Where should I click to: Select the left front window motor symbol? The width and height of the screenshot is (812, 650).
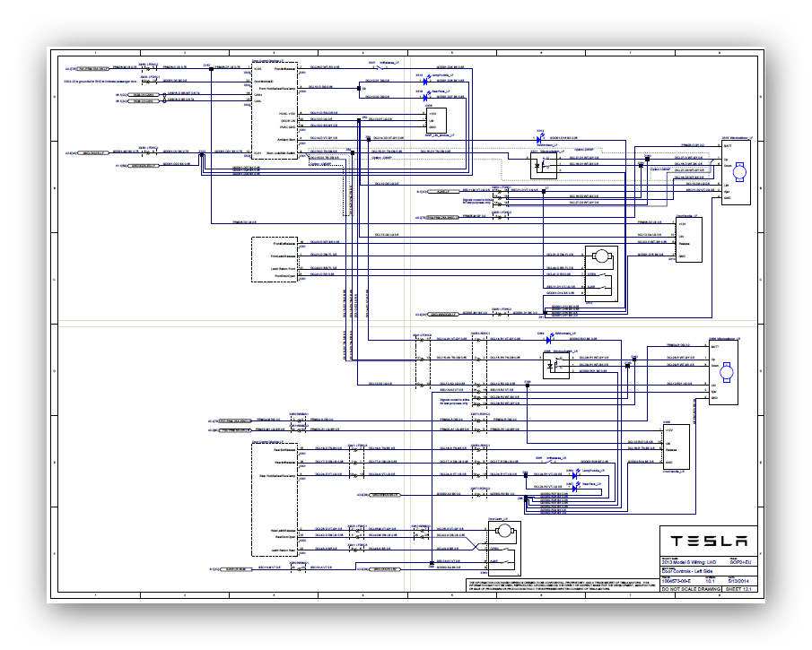[x=739, y=172]
